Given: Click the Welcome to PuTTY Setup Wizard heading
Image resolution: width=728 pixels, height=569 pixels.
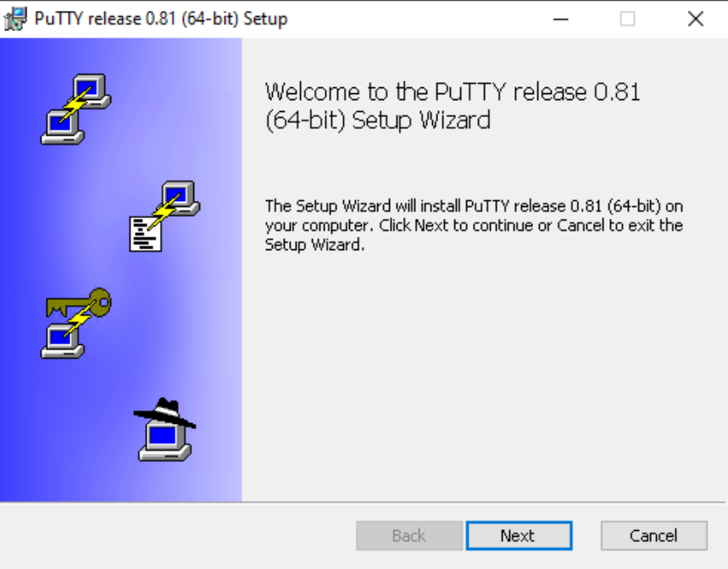Looking at the screenshot, I should point(453,106).
